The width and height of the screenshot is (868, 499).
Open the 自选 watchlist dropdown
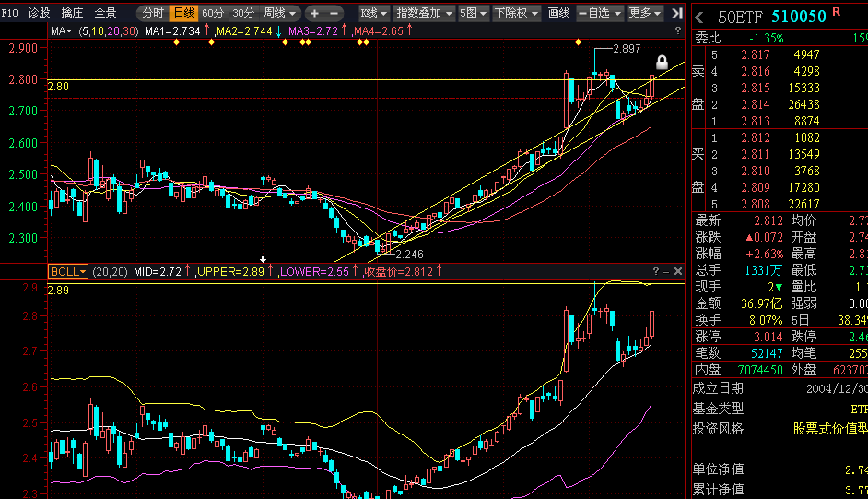coord(600,13)
